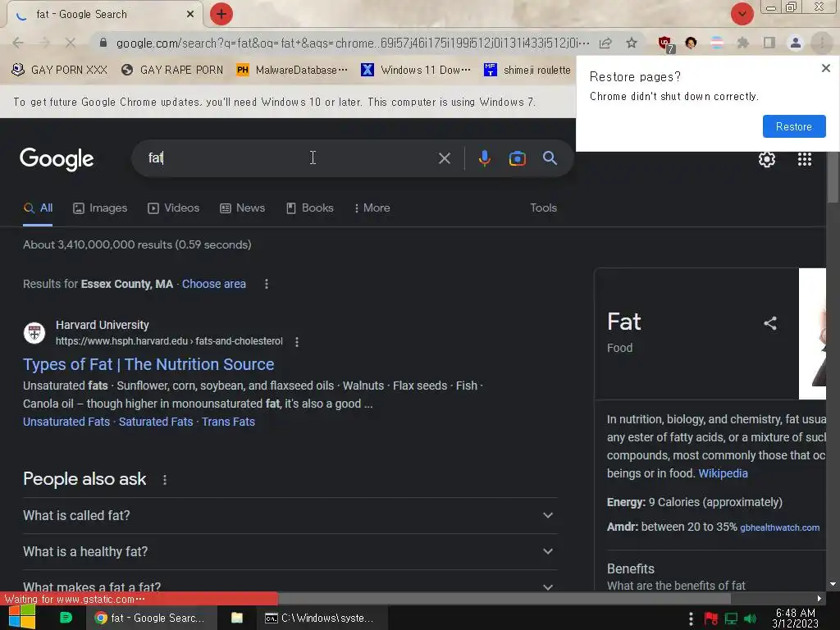Image resolution: width=840 pixels, height=630 pixels.
Task: Open the Wikipedia link in the Fat panel
Action: pyautogui.click(x=723, y=473)
